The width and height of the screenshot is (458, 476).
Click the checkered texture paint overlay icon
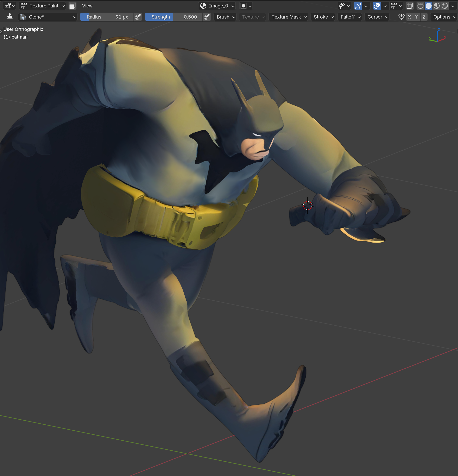[394, 6]
